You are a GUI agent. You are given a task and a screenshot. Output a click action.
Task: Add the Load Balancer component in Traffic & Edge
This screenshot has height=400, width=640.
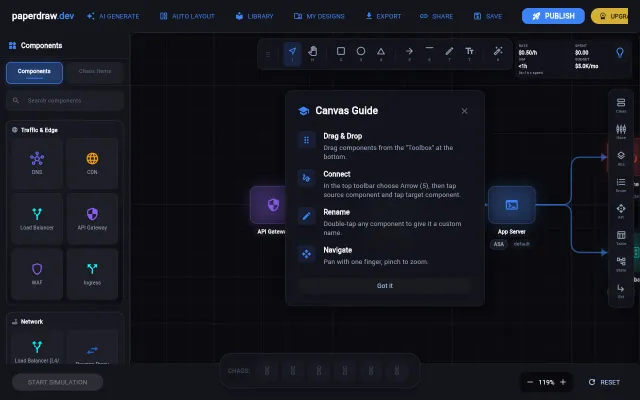pos(37,219)
